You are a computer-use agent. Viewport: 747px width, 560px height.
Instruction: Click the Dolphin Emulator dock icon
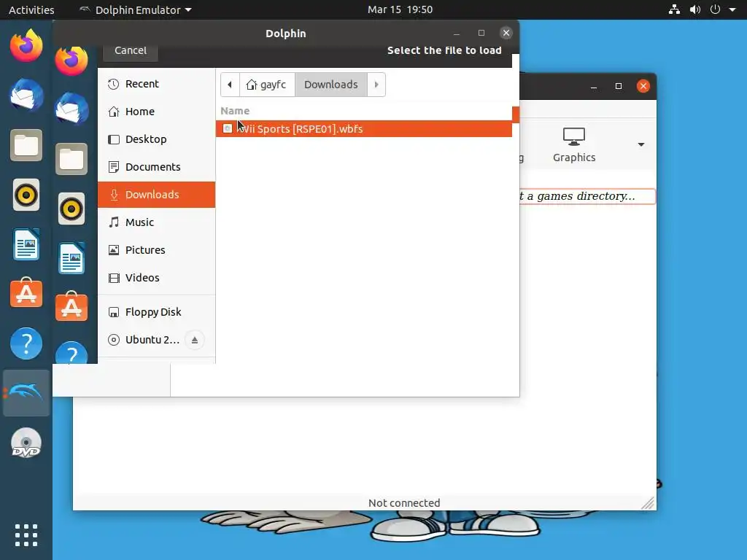(26, 393)
